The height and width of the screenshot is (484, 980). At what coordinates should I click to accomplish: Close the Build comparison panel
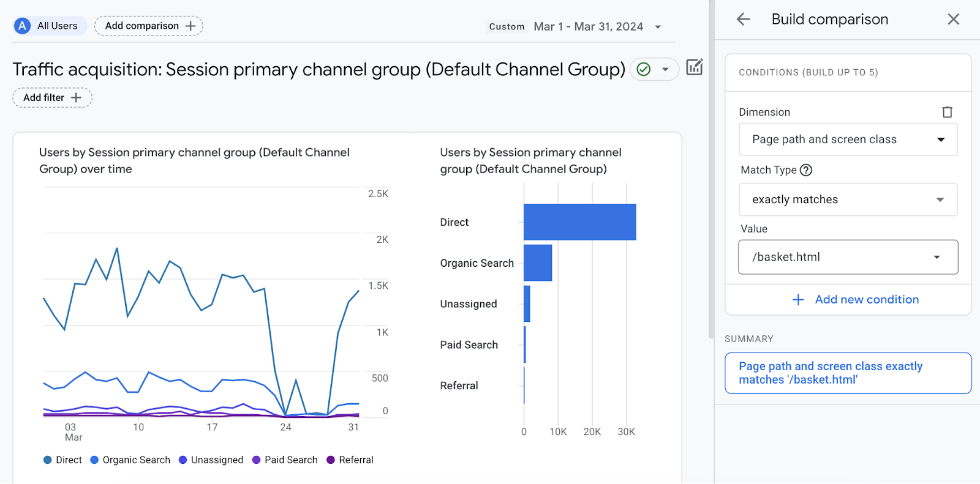point(953,20)
